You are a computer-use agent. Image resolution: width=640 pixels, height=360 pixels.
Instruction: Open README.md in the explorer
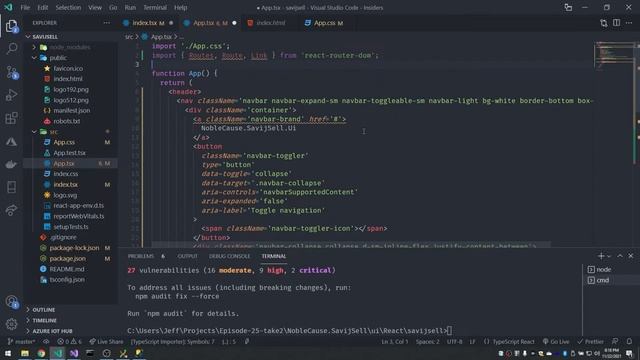pyautogui.click(x=67, y=269)
